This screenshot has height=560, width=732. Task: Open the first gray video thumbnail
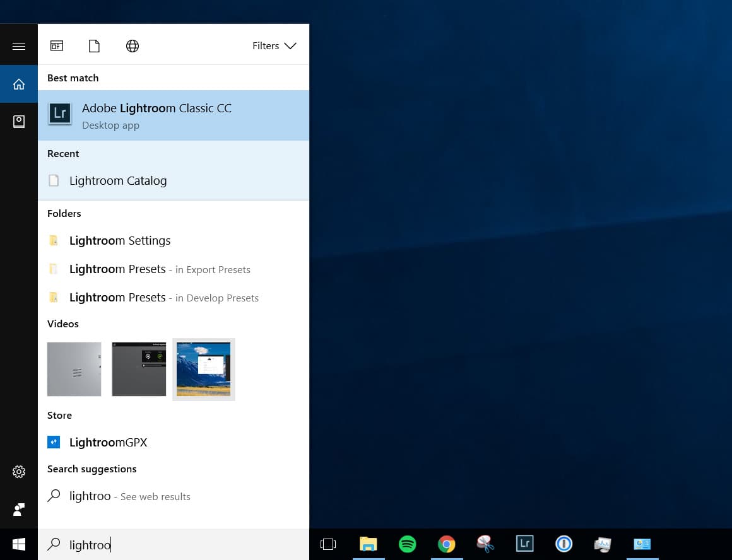(74, 369)
